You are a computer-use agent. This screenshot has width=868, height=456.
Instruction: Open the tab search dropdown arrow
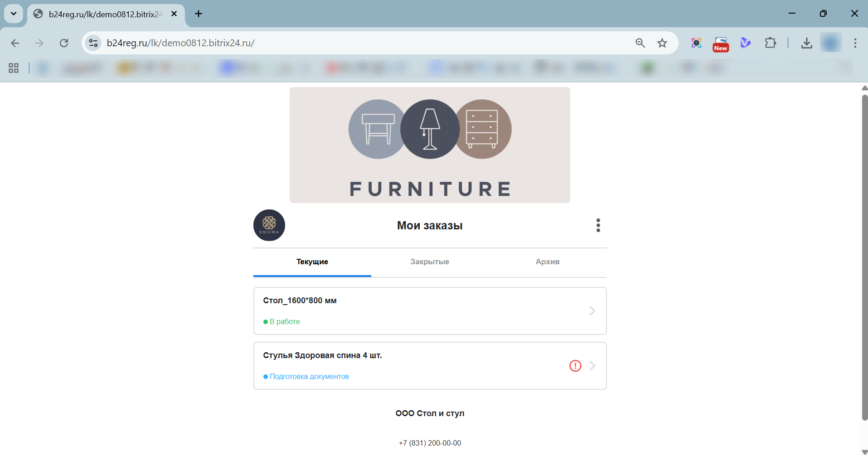[x=14, y=14]
